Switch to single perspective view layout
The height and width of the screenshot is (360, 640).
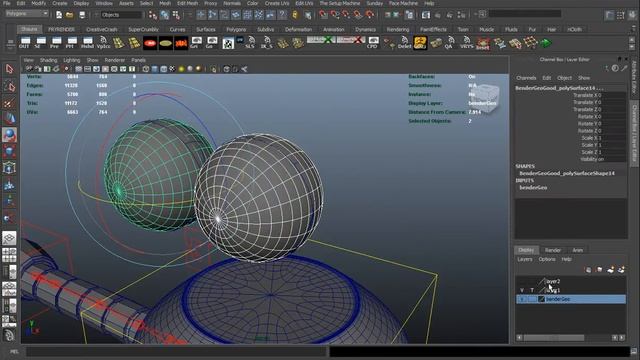[9, 238]
